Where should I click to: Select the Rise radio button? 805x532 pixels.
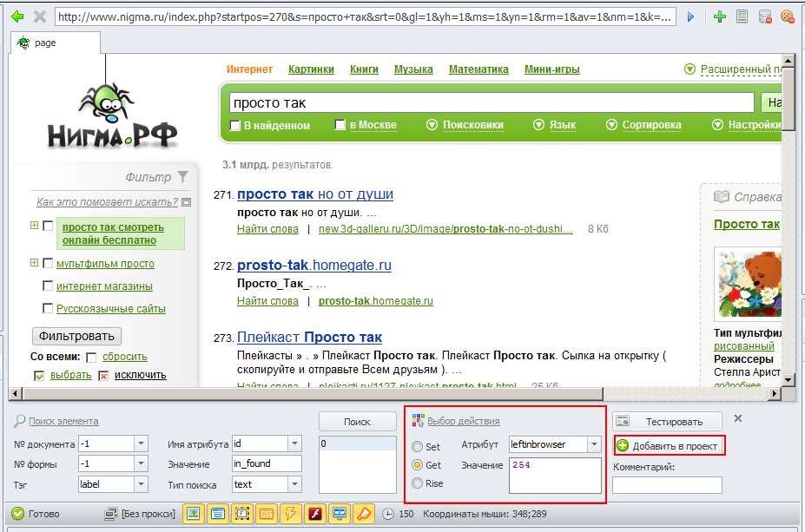[x=418, y=483]
